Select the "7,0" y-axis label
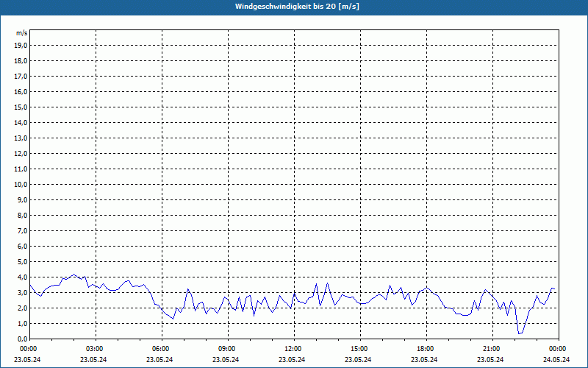 22,230
